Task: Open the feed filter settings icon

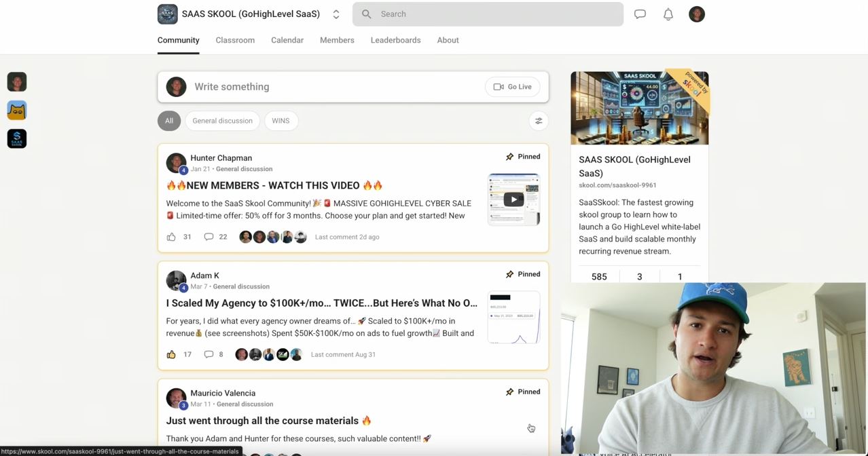Action: (x=539, y=121)
